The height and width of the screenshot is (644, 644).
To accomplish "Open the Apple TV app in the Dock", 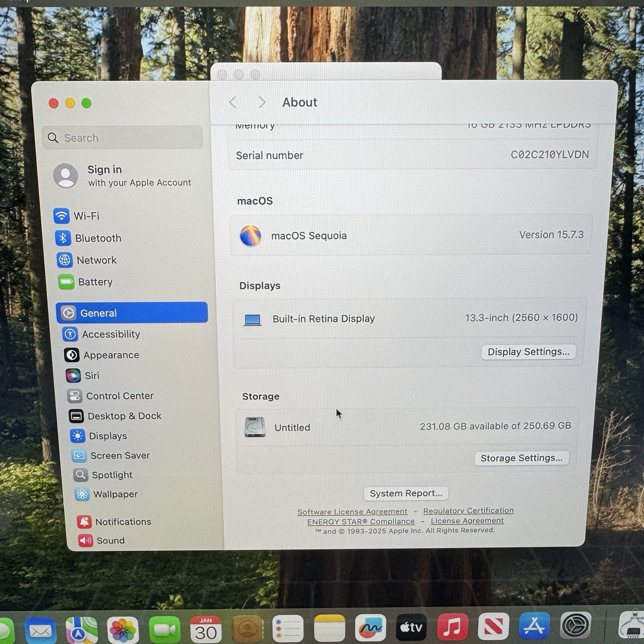I will click(x=411, y=627).
